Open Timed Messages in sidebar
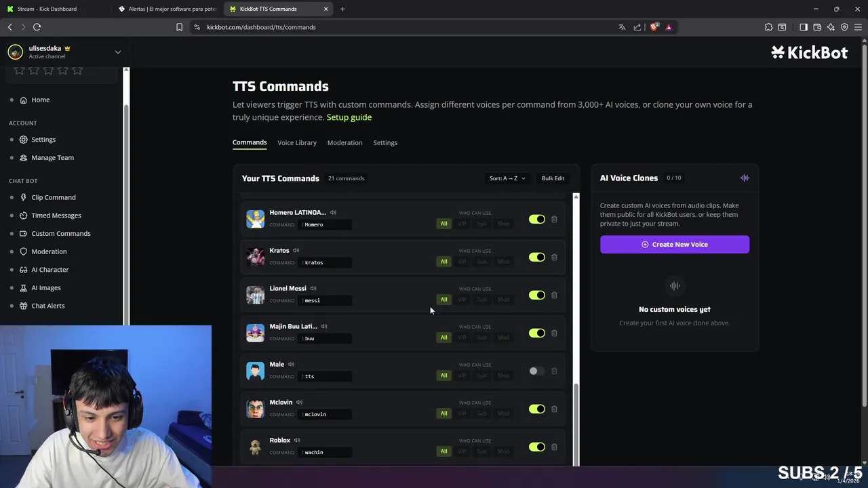This screenshot has height=488, width=868. [x=56, y=216]
